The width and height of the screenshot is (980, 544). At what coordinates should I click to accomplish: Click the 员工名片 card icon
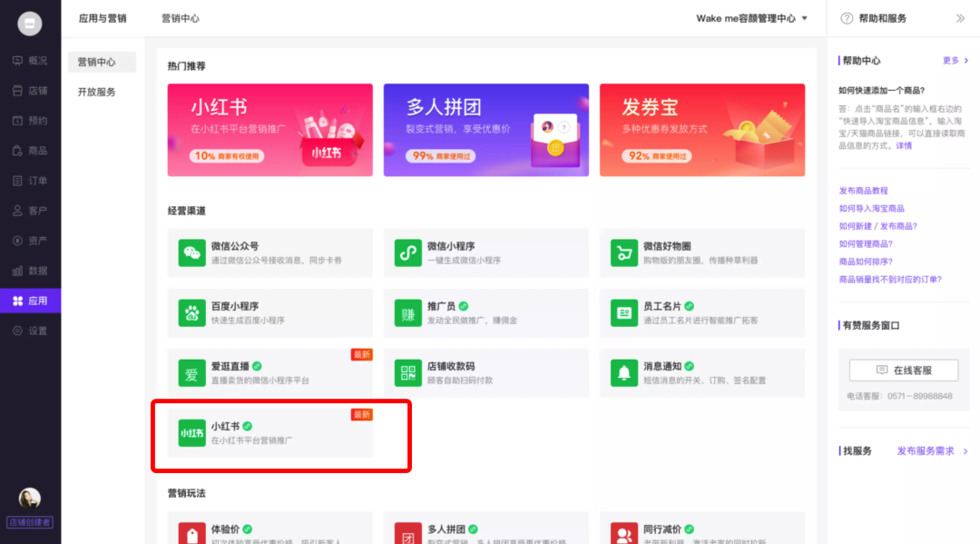point(623,312)
